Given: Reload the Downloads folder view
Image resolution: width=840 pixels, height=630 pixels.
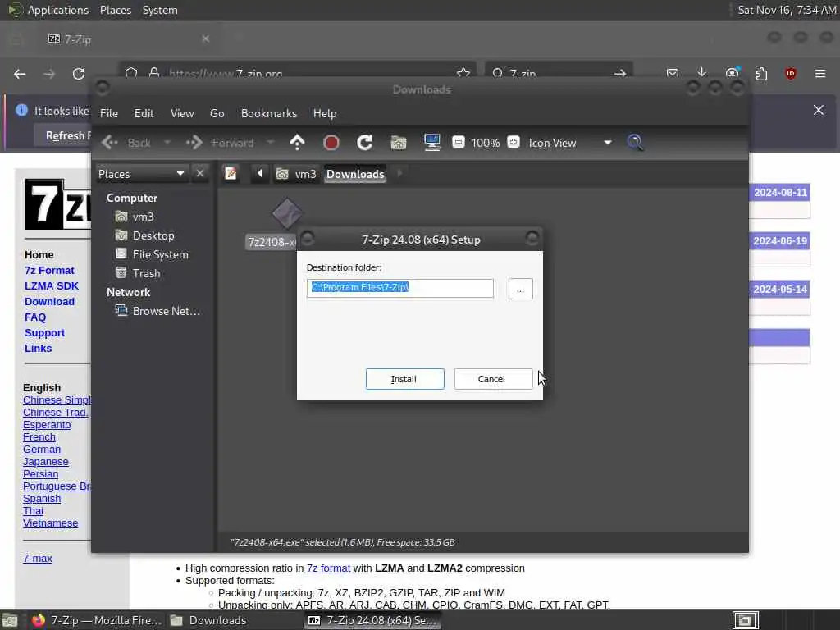Looking at the screenshot, I should [x=365, y=143].
